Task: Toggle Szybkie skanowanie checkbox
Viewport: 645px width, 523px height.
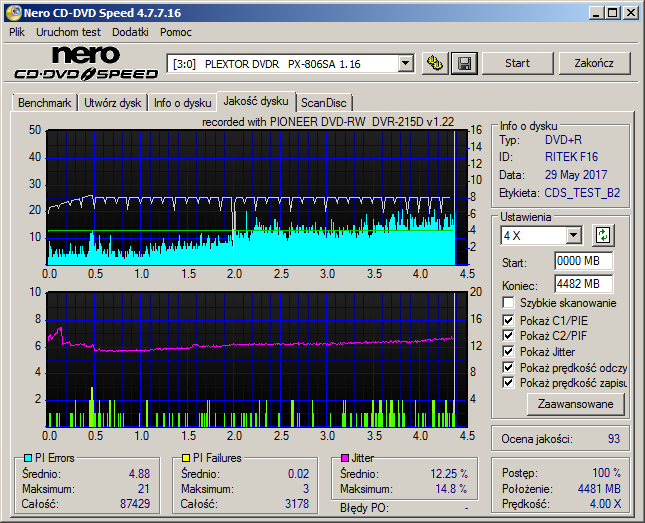Action: 508,303
